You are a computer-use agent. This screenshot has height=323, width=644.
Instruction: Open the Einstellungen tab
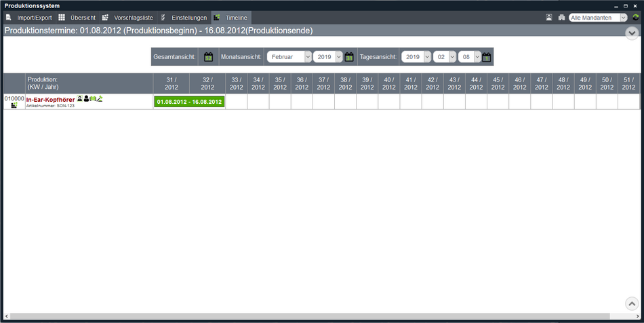click(x=183, y=17)
